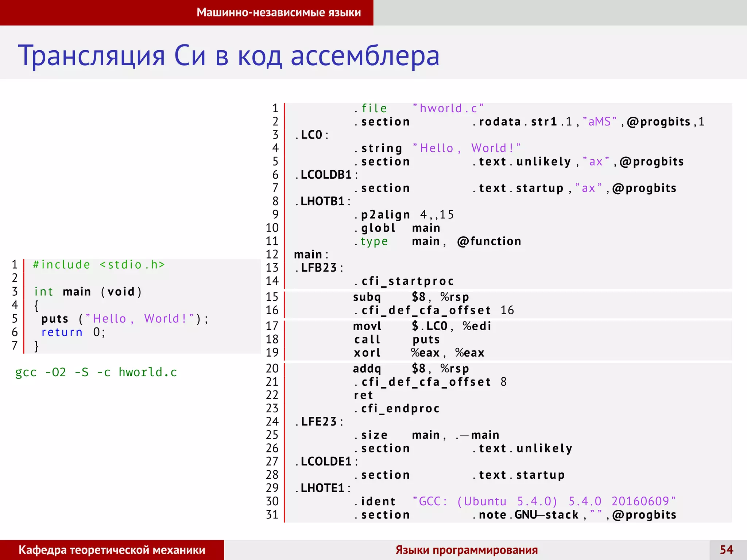
Task: Click the footer 'Кафедра теоретической механики'
Action: (112, 550)
